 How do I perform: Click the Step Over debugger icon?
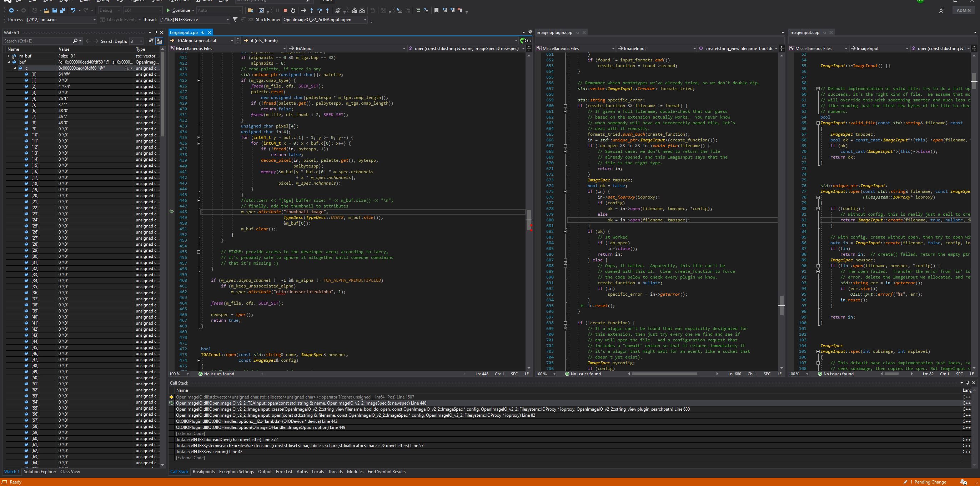[x=320, y=10]
